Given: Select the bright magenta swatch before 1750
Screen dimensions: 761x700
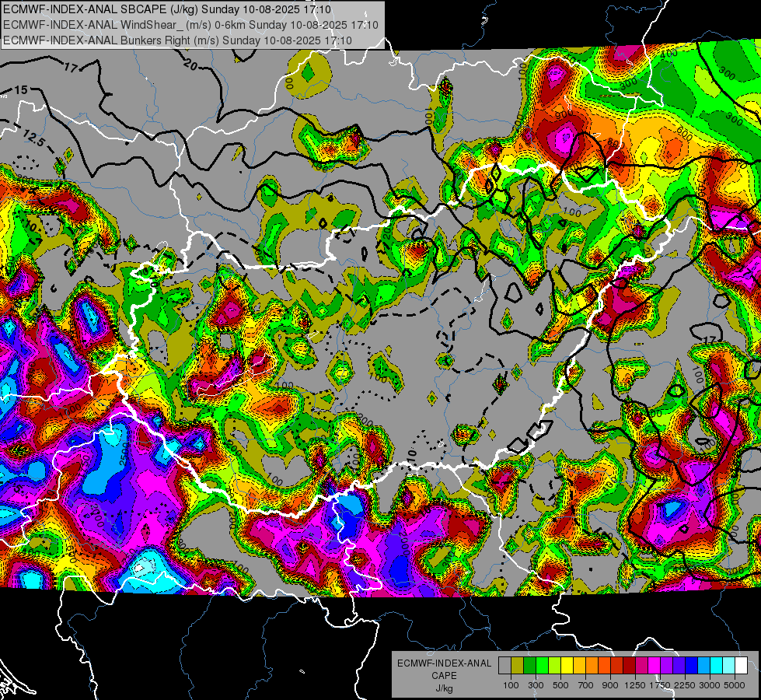Looking at the screenshot, I should (x=655, y=666).
